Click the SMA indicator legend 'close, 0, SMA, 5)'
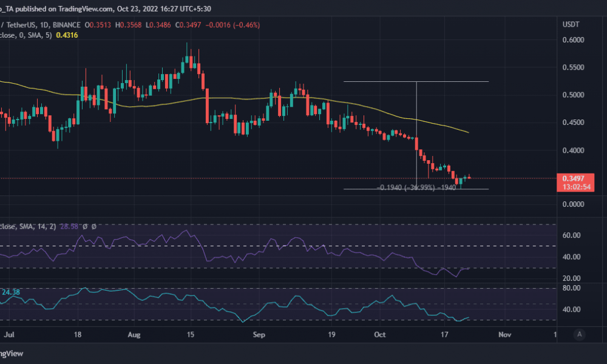This screenshot has height=364, width=607. pos(26,35)
